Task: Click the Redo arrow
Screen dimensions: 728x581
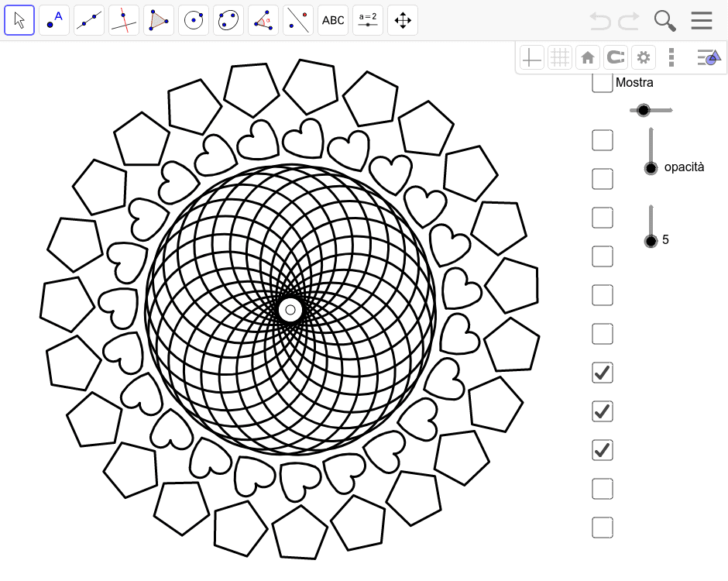Action: pyautogui.click(x=629, y=21)
